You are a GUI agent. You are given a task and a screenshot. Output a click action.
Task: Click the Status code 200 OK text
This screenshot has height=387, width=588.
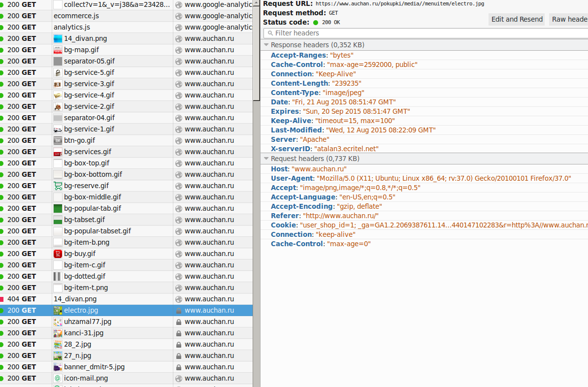(x=301, y=22)
